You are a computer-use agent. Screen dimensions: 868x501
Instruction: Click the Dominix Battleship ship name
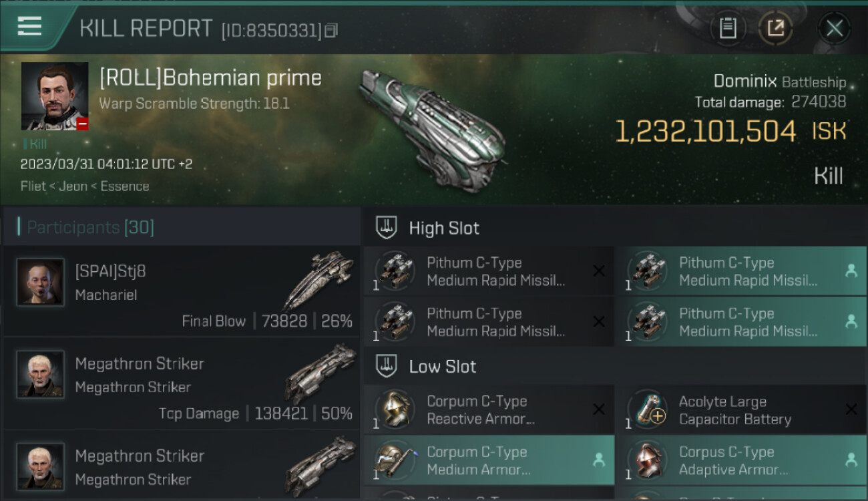[x=779, y=82]
